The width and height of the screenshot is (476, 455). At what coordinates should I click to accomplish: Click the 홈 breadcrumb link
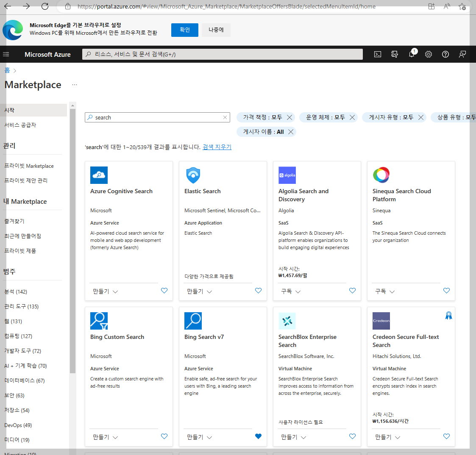7,70
